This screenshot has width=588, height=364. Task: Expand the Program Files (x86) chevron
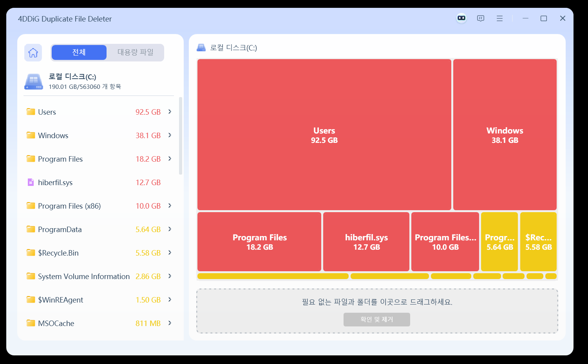(x=170, y=205)
